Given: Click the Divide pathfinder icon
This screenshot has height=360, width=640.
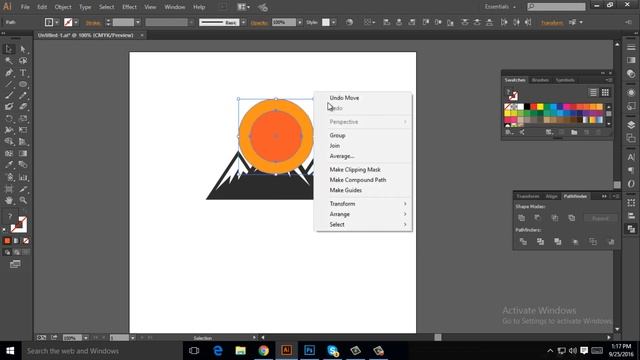Looking at the screenshot, I should [x=523, y=242].
